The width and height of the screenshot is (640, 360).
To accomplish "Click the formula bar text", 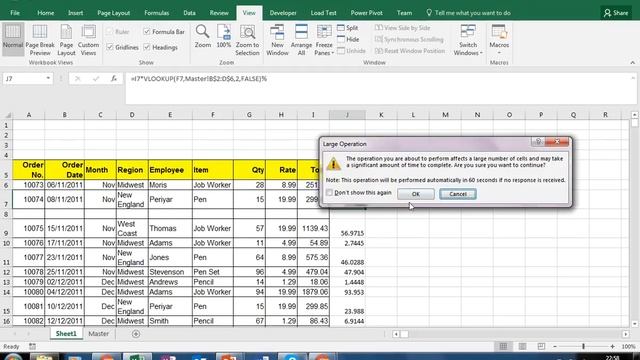I will point(198,78).
